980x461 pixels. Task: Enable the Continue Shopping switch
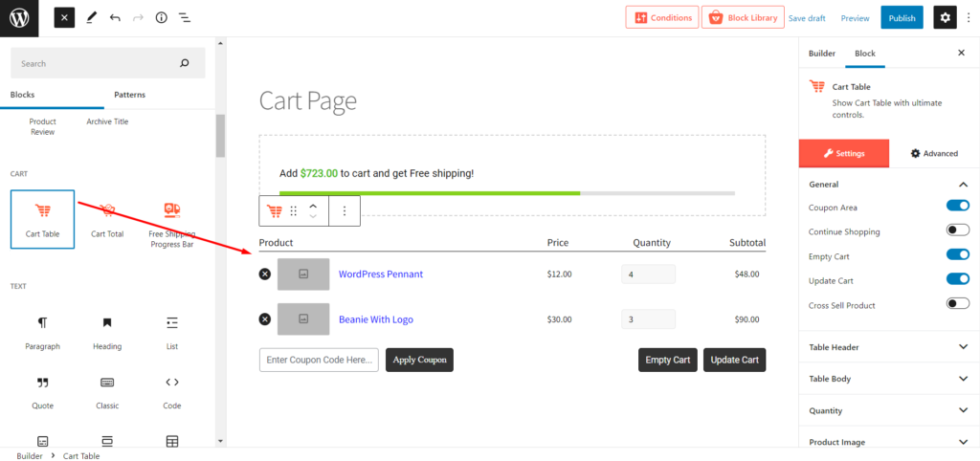(x=957, y=230)
